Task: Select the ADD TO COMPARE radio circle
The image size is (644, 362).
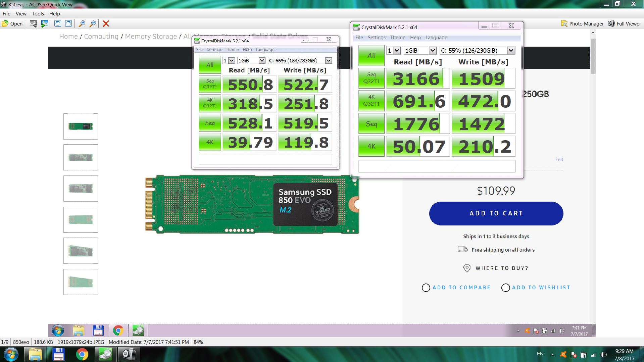Action: 426,288
